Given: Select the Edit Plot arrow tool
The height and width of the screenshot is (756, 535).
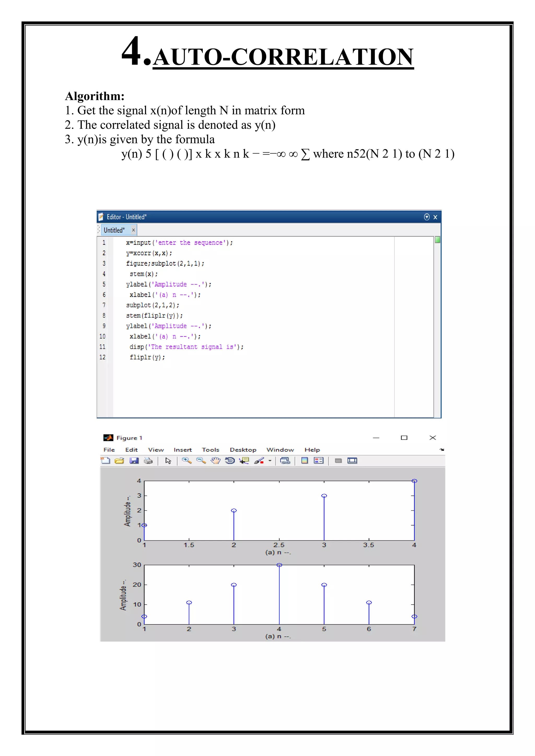Looking at the screenshot, I should [x=168, y=461].
